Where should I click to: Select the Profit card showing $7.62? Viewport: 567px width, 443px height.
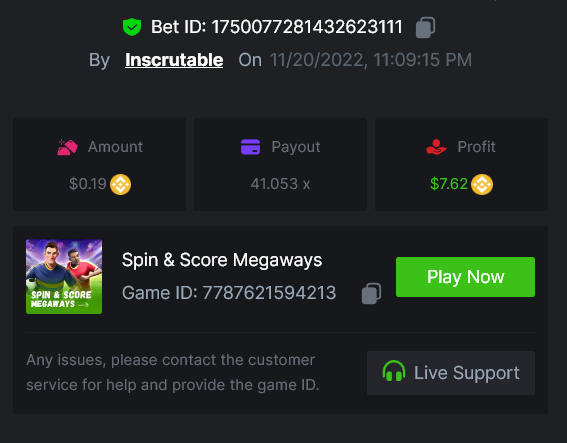(x=461, y=165)
